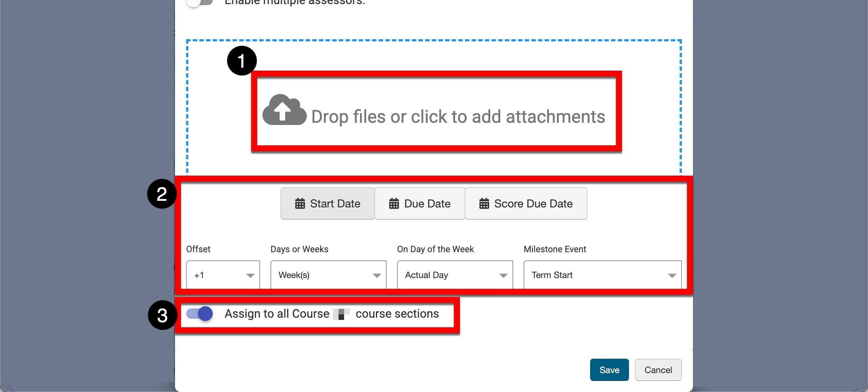
Task: Click the black number 1 annotation badge
Action: (x=242, y=61)
